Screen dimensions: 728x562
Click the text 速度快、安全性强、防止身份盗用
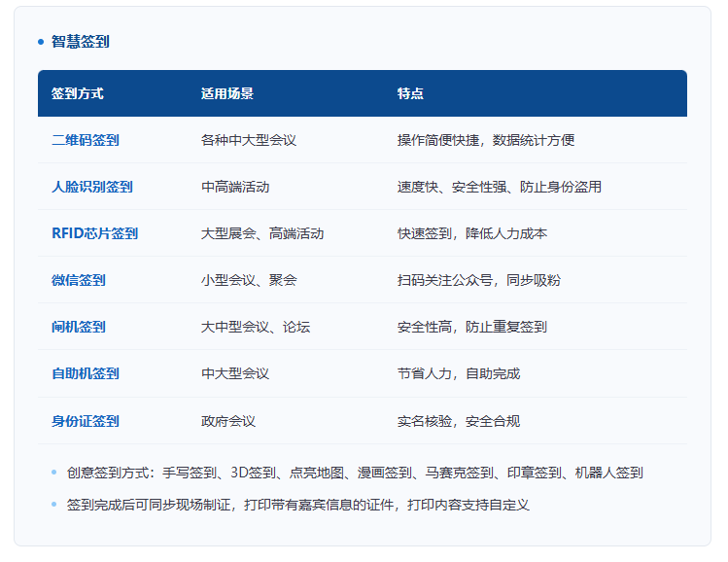(x=500, y=188)
